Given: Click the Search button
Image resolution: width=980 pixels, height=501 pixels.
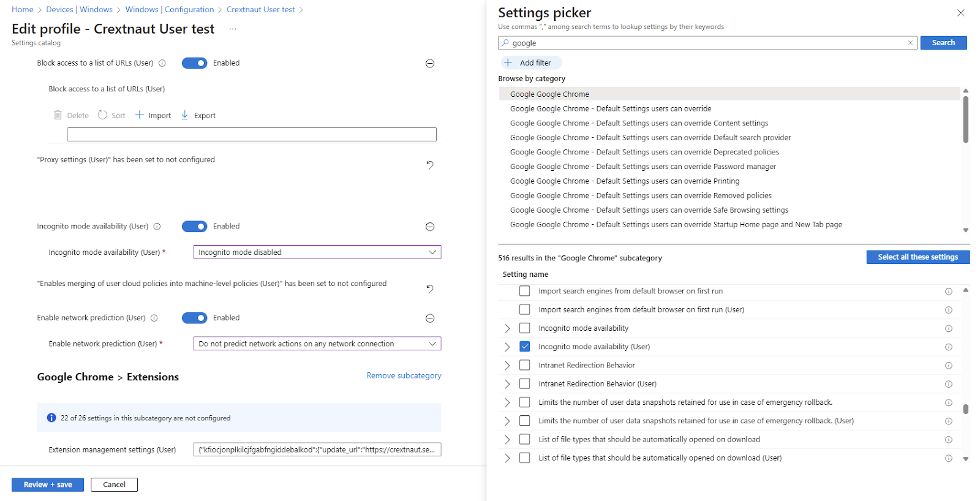Looking at the screenshot, I should (x=943, y=43).
